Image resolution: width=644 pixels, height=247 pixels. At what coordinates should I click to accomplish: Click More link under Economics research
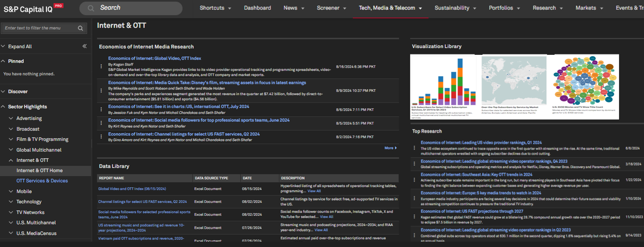(390, 148)
